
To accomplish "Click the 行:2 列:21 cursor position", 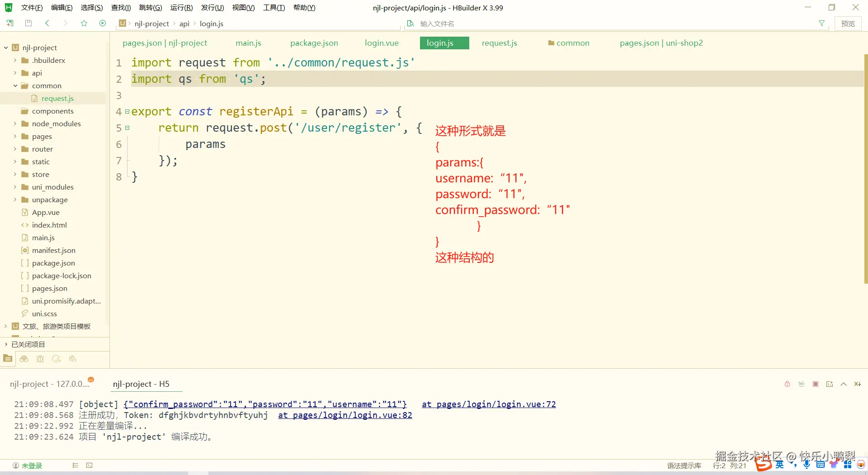I will 730,465.
